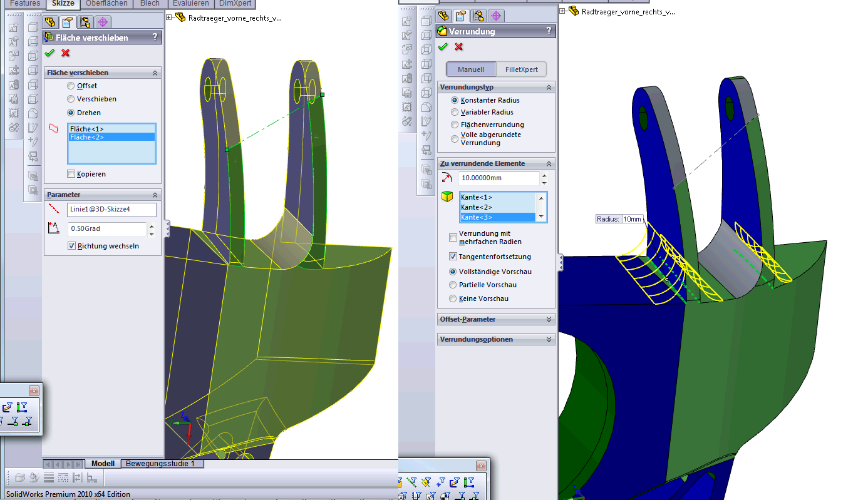Select Variabler Radius fillet type
This screenshot has width=868, height=500.
point(455,112)
